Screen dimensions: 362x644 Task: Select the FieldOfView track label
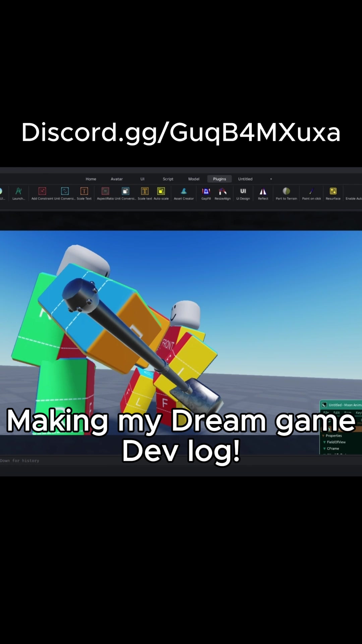tap(336, 442)
